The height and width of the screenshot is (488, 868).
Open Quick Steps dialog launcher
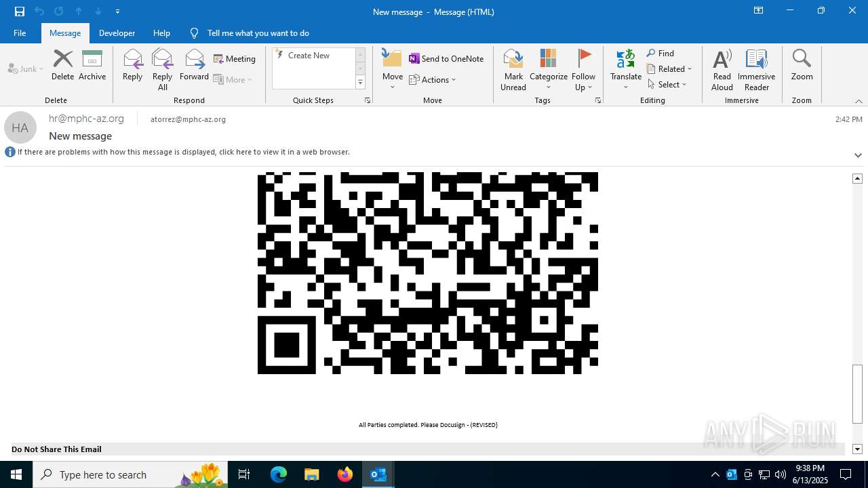pyautogui.click(x=368, y=100)
